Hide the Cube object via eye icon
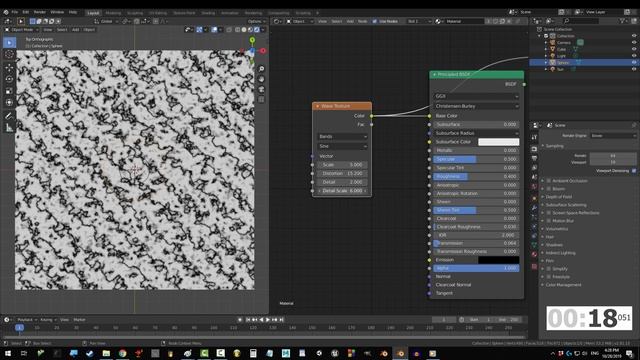The image size is (640, 360). point(634,49)
